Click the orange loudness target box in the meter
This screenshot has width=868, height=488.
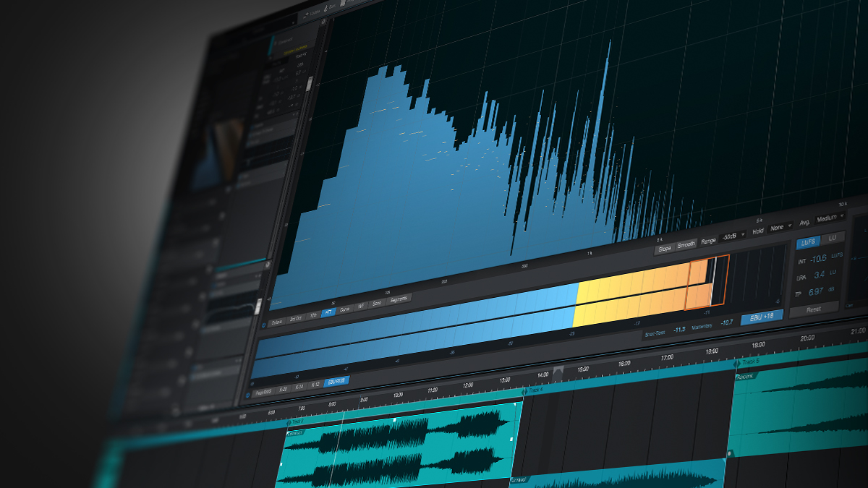click(707, 283)
